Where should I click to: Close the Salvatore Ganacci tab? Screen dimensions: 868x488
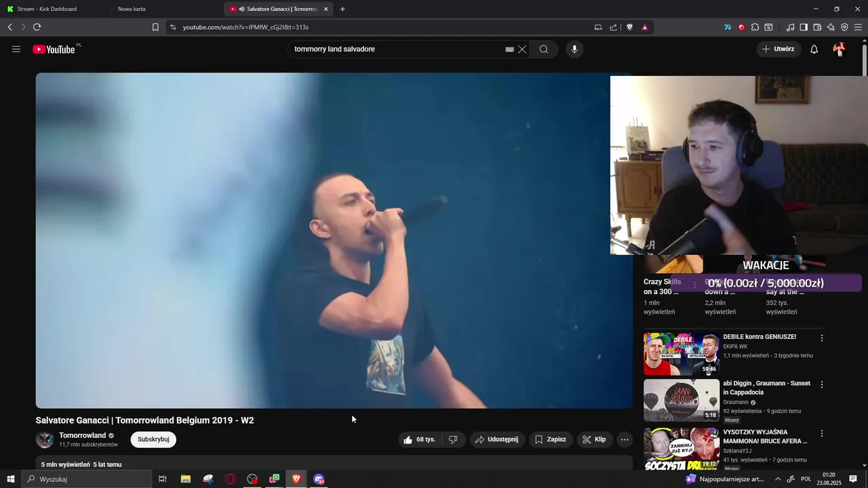[x=326, y=9]
